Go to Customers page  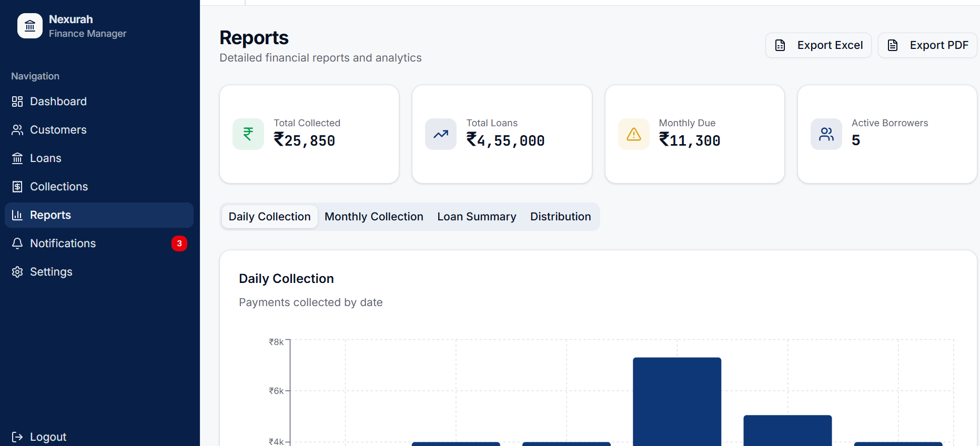click(x=58, y=130)
